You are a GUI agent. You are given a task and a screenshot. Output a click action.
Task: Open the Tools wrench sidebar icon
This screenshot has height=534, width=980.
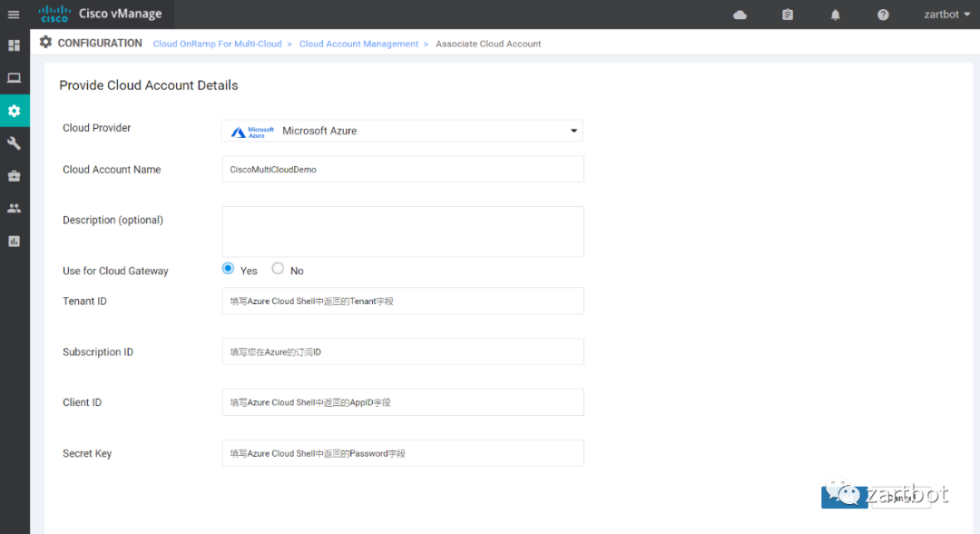14,143
